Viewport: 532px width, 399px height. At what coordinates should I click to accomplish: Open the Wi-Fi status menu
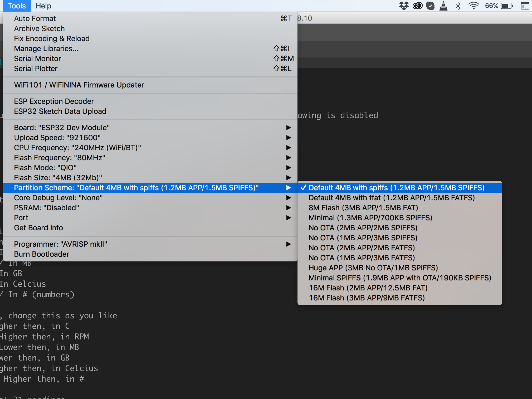(474, 6)
